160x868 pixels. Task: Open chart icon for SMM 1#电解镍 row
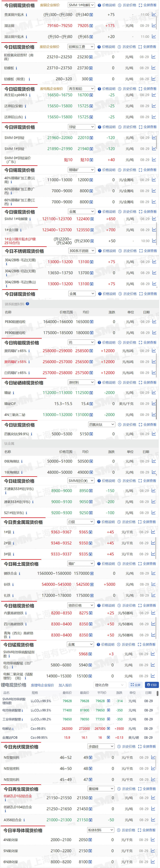click(x=154, y=219)
